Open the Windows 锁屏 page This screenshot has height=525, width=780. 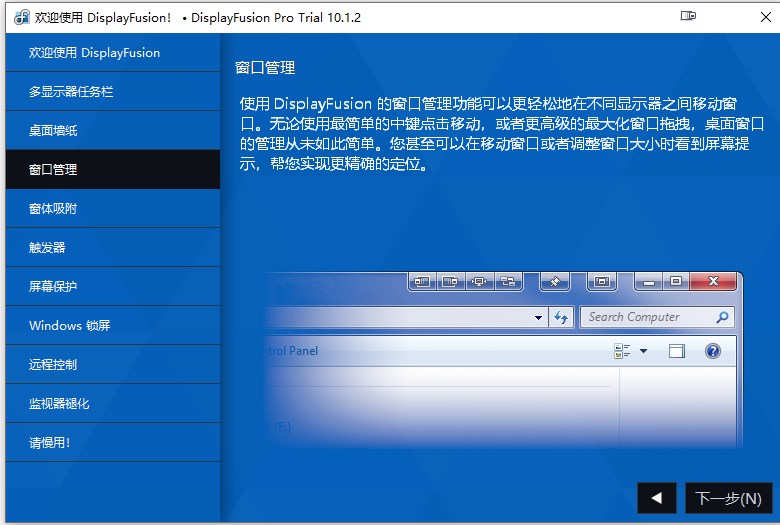tap(113, 325)
